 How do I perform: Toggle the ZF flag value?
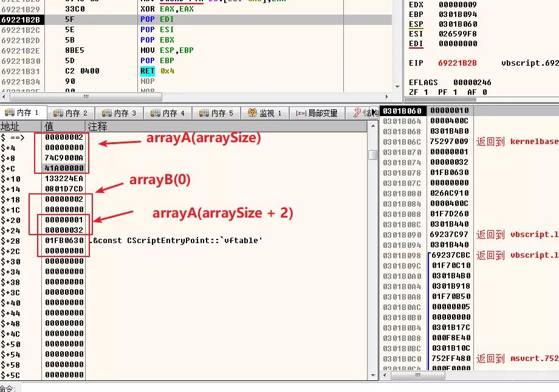(x=426, y=92)
